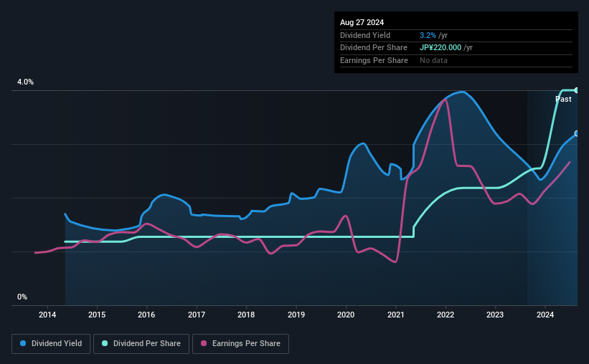Viewport: 589px width, 364px height.
Task: Click the 'No data' earnings tooltip text
Action: tap(433, 60)
